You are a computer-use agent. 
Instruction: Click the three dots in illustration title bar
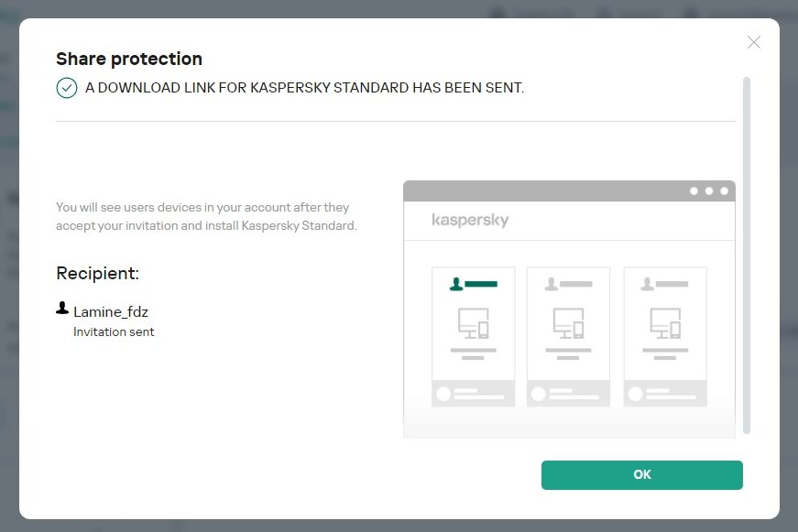(709, 191)
